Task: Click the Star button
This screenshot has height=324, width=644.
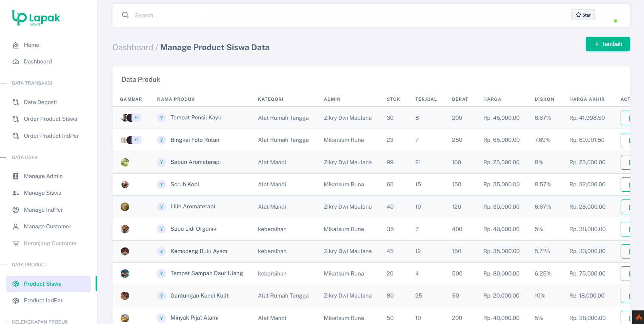Action: 583,15
